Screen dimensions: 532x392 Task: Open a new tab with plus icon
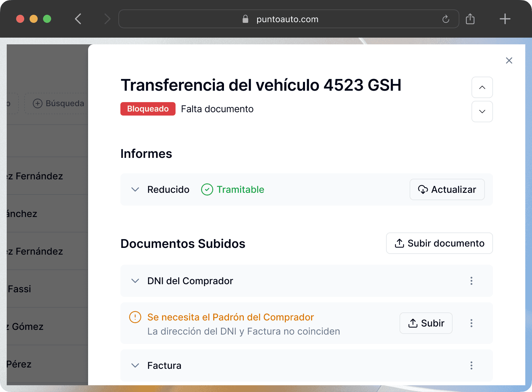(505, 19)
